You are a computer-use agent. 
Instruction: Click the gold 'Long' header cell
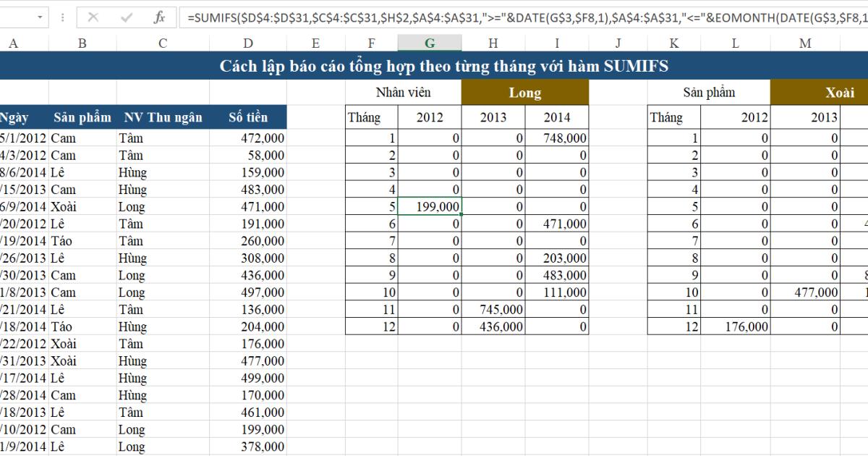click(525, 93)
